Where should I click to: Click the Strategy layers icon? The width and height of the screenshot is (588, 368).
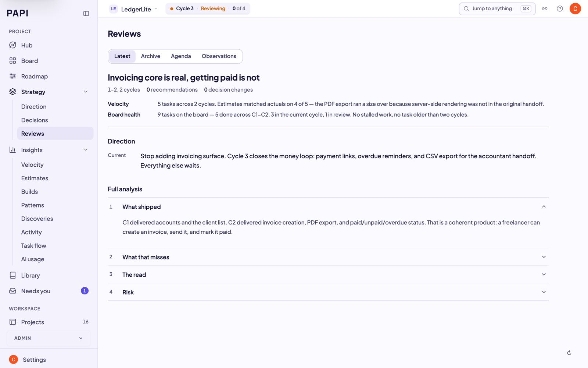click(x=13, y=92)
